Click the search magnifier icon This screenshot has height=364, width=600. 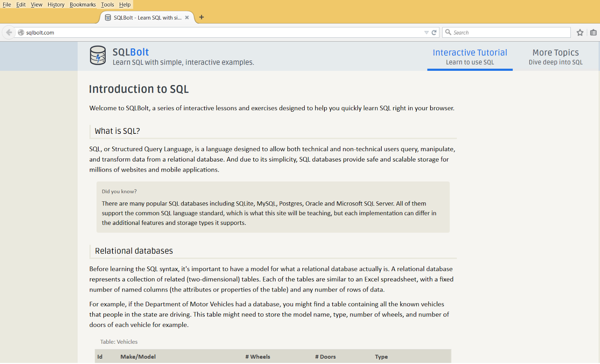pyautogui.click(x=448, y=32)
